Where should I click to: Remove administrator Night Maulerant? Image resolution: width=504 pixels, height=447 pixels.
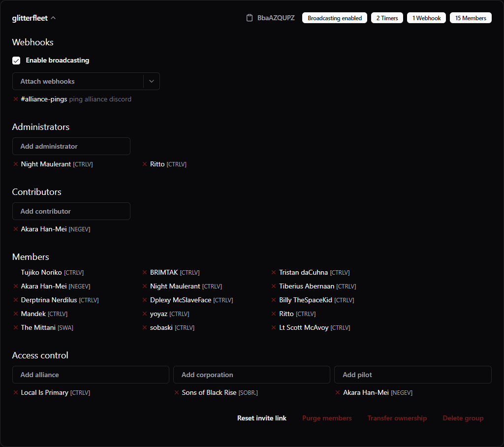16,164
